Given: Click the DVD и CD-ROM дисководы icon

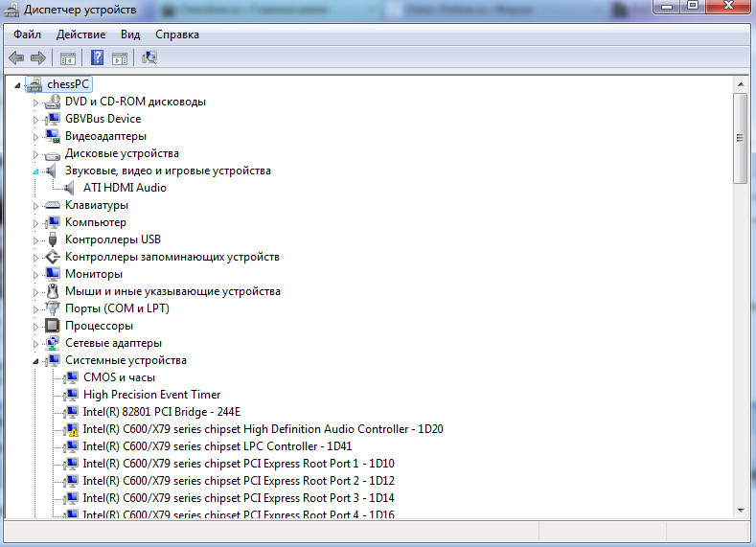Looking at the screenshot, I should tap(52, 102).
